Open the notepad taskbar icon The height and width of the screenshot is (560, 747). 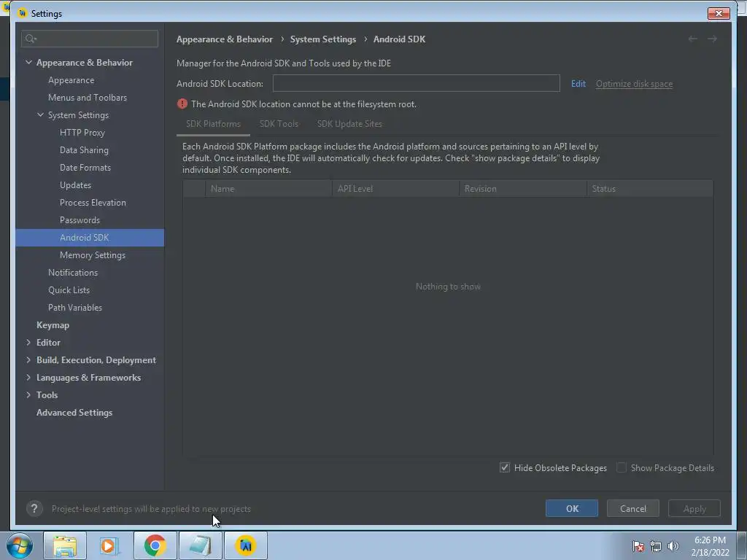200,545
